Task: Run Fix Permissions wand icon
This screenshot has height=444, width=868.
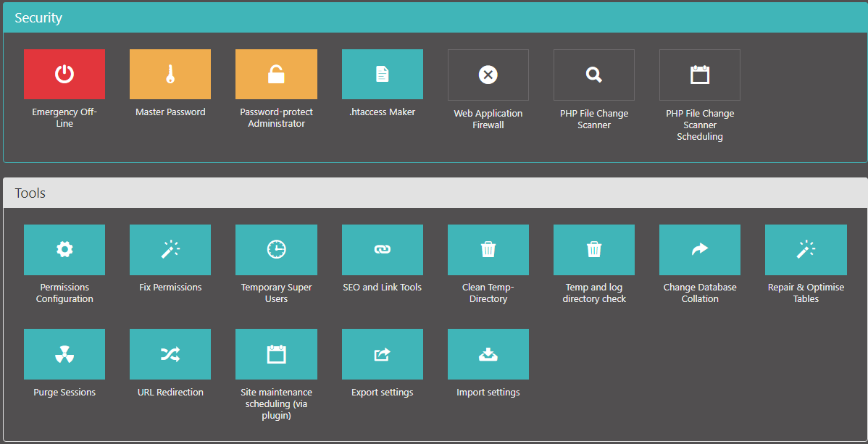Action: point(170,250)
